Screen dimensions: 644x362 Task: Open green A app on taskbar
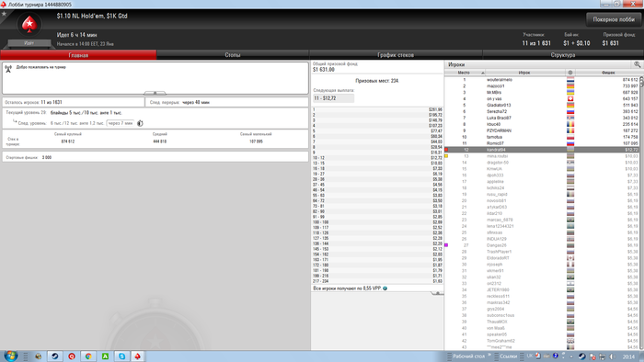(x=105, y=356)
